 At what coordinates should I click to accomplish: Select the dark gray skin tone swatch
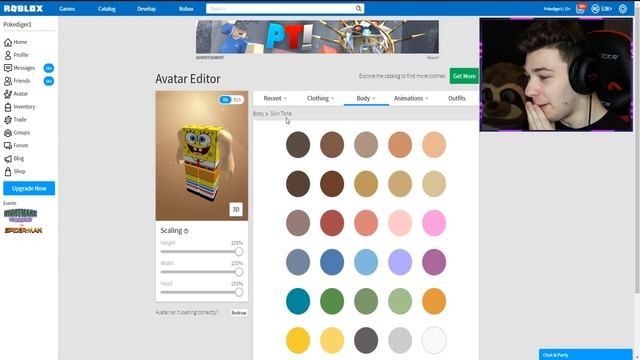click(366, 340)
